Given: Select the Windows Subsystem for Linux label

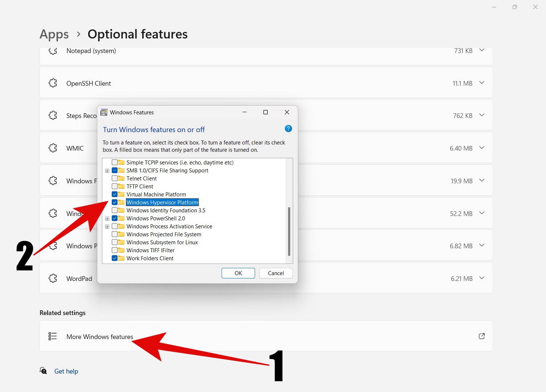Looking at the screenshot, I should click(x=162, y=242).
